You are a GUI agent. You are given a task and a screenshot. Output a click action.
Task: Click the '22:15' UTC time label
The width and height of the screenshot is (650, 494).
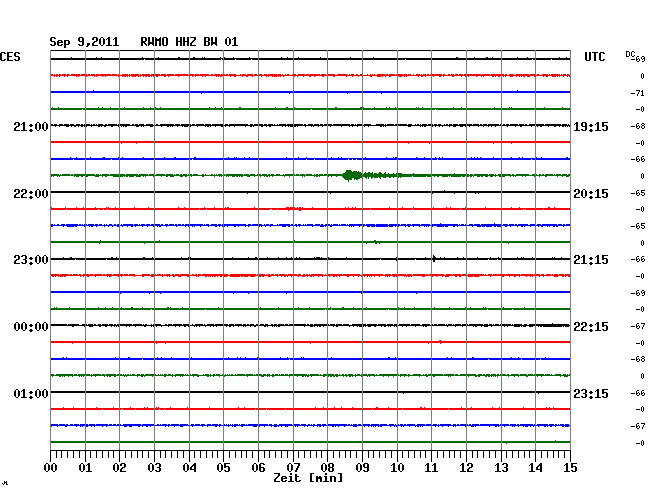[x=591, y=327]
